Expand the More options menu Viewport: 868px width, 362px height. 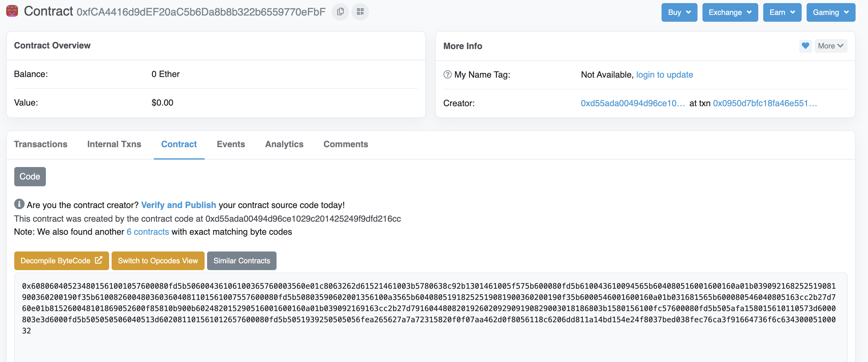830,46
